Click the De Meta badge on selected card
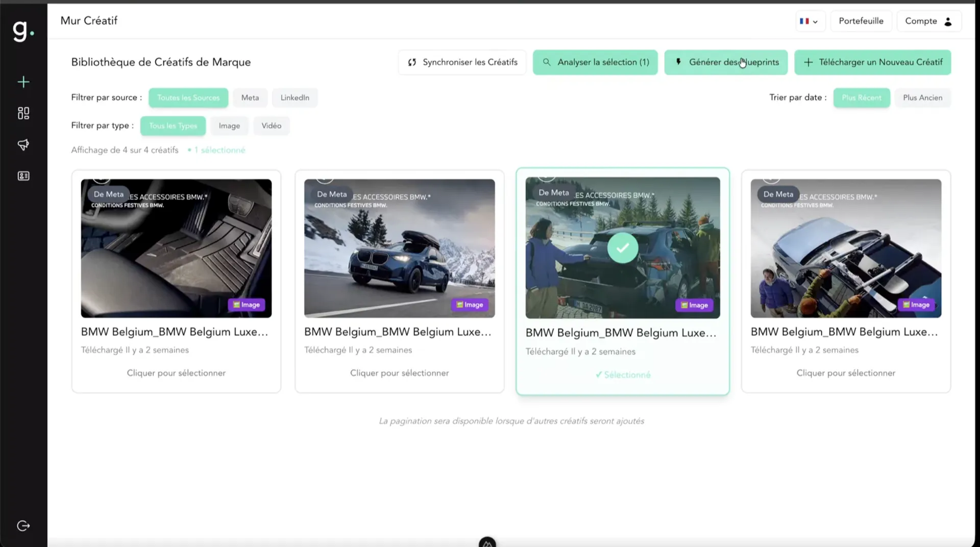980x547 pixels. pyautogui.click(x=554, y=193)
